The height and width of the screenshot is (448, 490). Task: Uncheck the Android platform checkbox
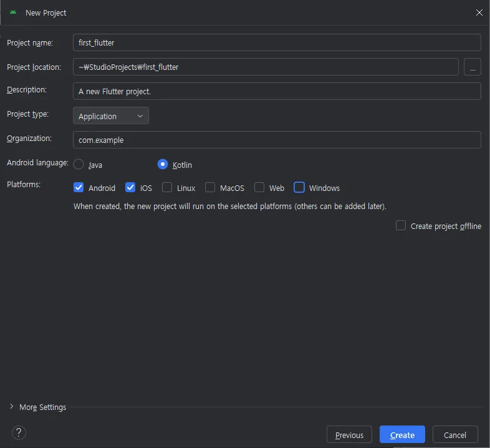tap(79, 187)
